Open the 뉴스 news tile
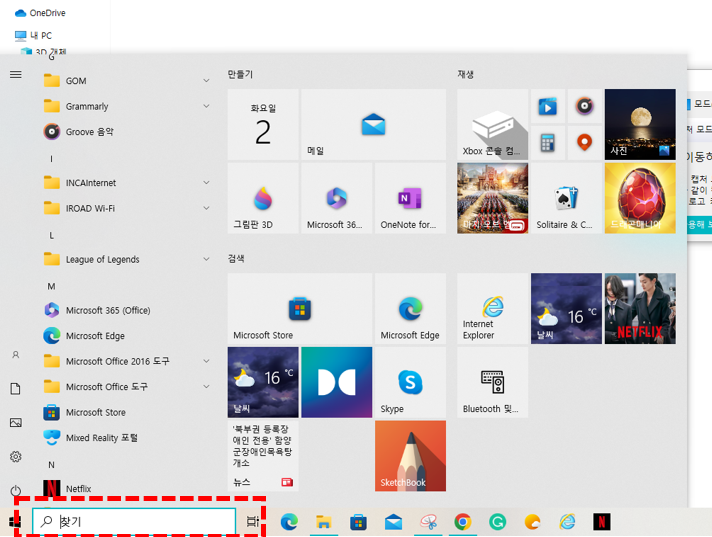 [x=263, y=456]
